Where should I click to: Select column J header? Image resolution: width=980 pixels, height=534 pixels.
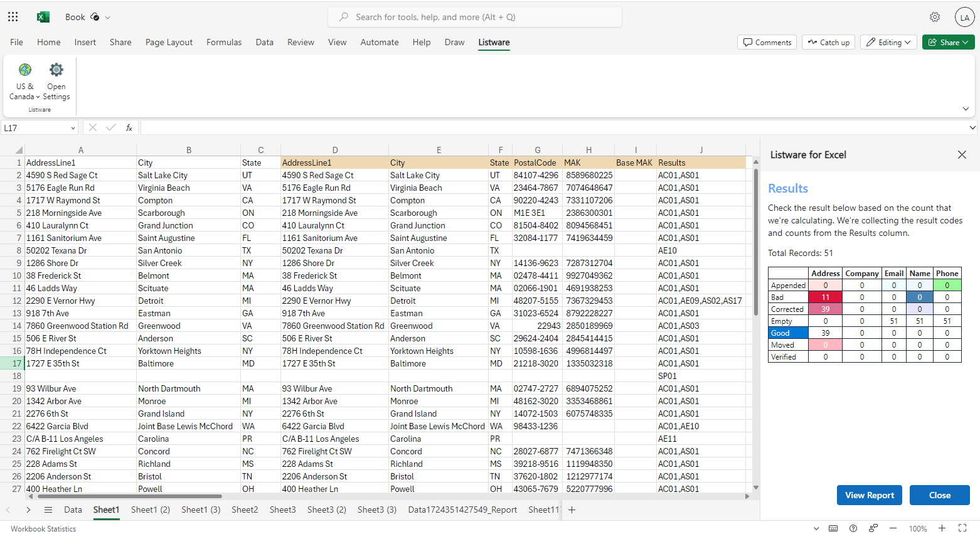701,150
